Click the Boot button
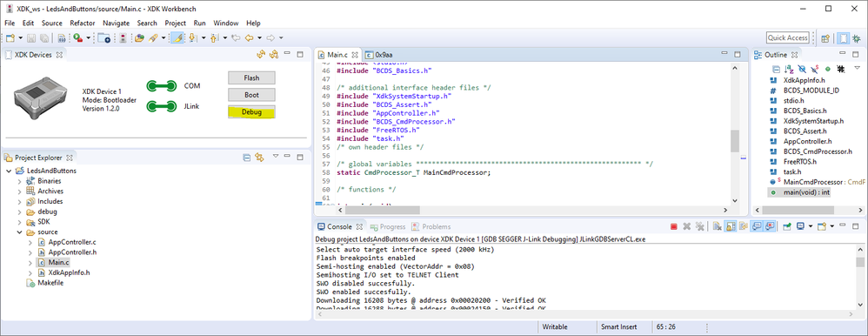The image size is (868, 336). click(251, 95)
